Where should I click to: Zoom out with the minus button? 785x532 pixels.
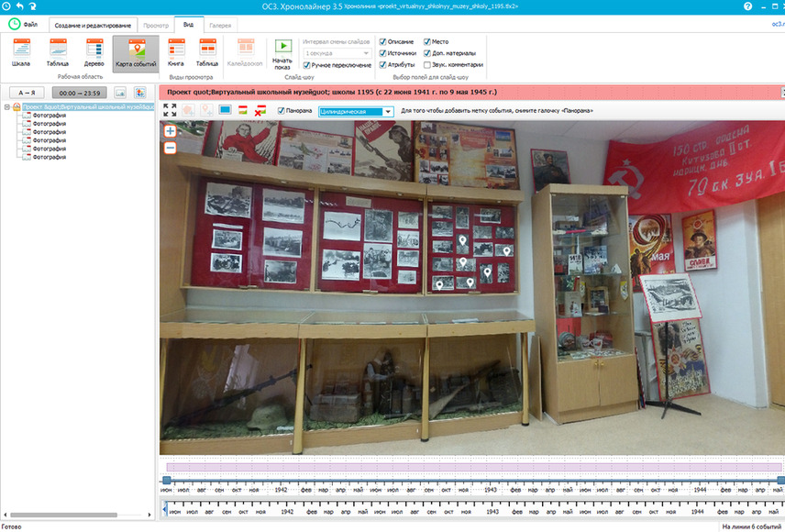tap(171, 148)
